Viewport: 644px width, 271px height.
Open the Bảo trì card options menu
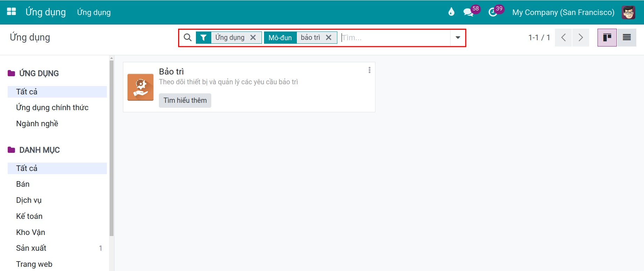click(x=369, y=70)
